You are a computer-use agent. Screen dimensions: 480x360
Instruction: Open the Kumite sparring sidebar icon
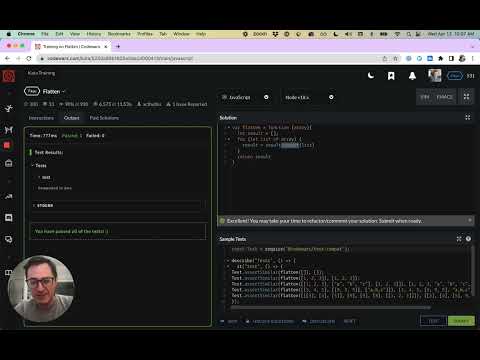point(9,130)
